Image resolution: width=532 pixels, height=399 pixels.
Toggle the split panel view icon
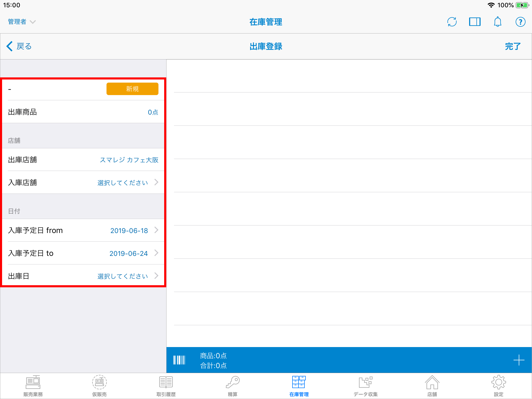475,22
